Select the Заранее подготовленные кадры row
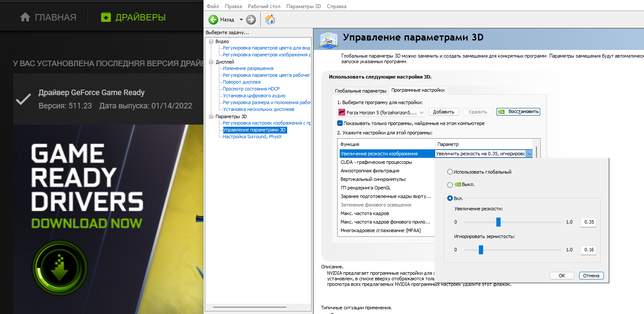 click(x=387, y=196)
